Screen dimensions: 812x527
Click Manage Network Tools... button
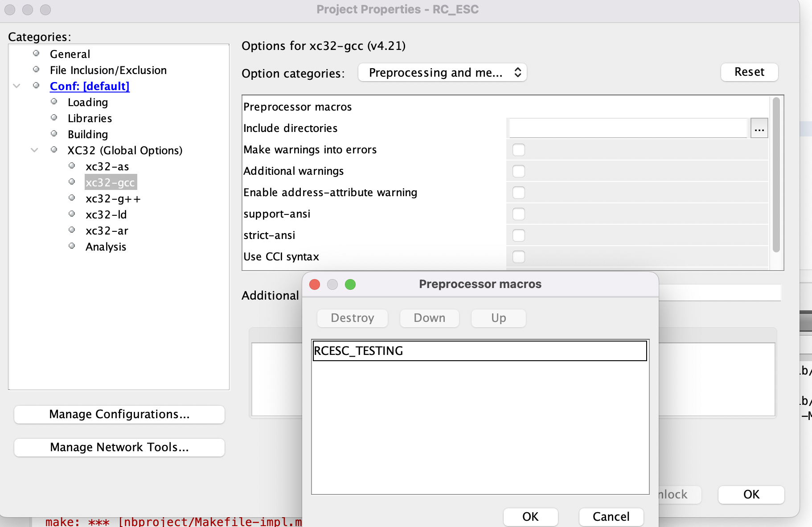click(x=119, y=447)
